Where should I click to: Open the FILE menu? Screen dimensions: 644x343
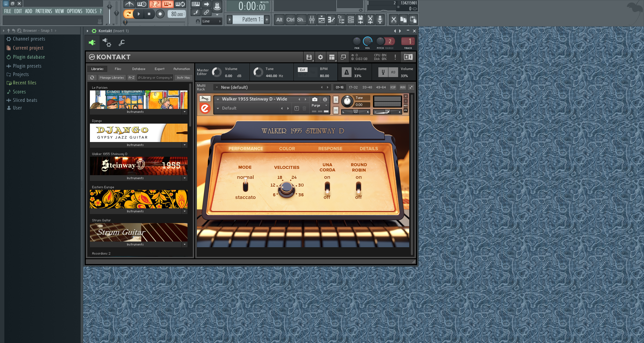pos(8,11)
